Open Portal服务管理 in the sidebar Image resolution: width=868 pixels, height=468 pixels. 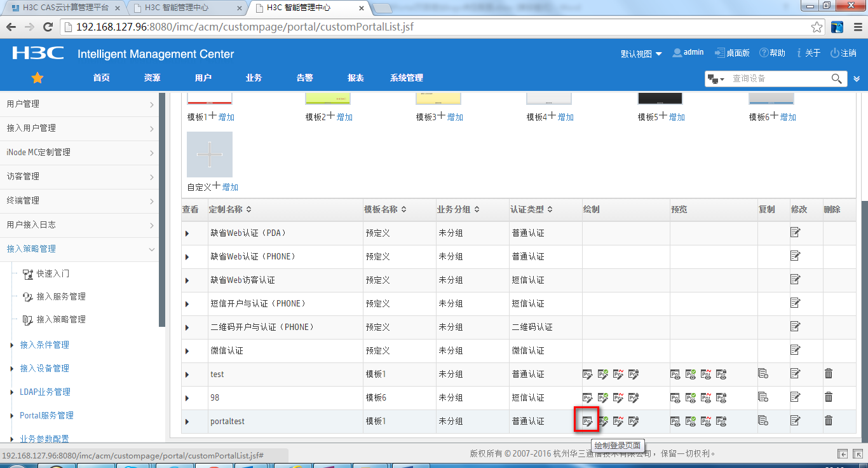click(x=46, y=416)
